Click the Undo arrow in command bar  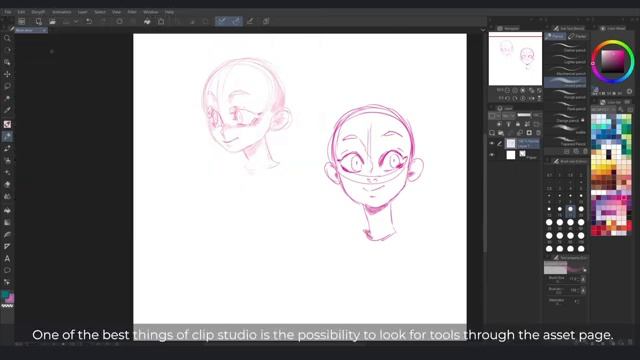89,21
